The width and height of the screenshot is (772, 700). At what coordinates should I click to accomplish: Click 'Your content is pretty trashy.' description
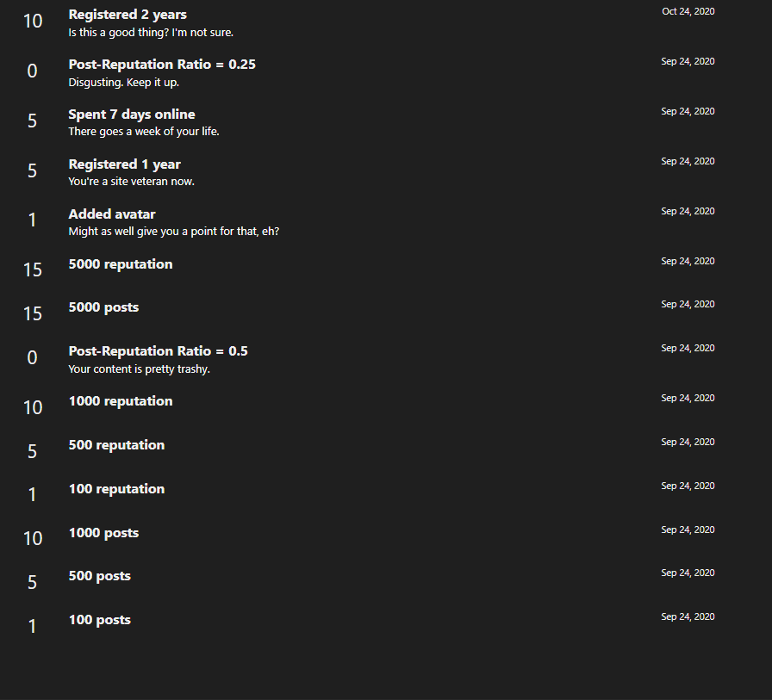pos(140,369)
